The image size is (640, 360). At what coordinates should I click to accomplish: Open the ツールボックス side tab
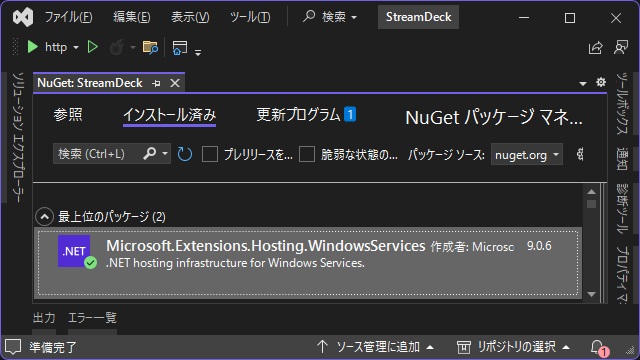click(x=622, y=103)
